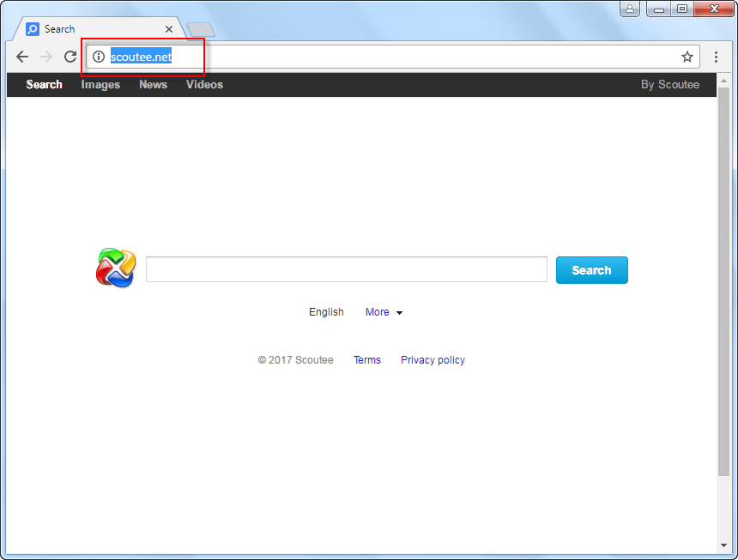The height and width of the screenshot is (560, 738).
Task: Open Chrome three-dot menu
Action: coord(716,57)
